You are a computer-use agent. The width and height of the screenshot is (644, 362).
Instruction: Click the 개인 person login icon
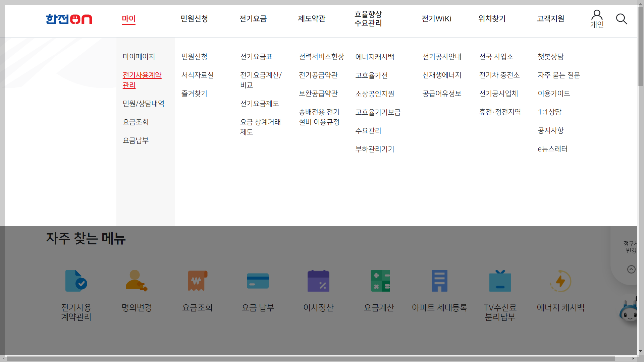point(597,17)
